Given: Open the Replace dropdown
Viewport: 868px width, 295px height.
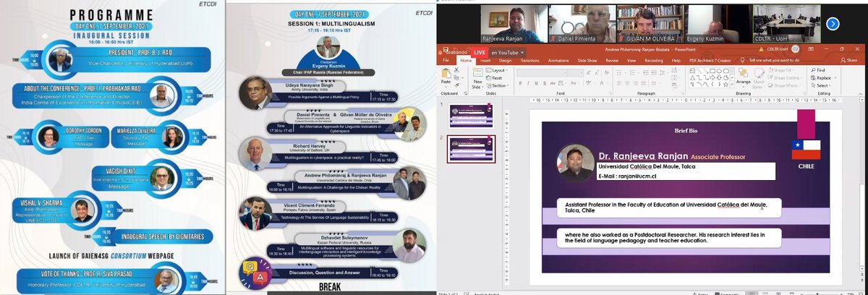Looking at the screenshot, I should (x=823, y=77).
